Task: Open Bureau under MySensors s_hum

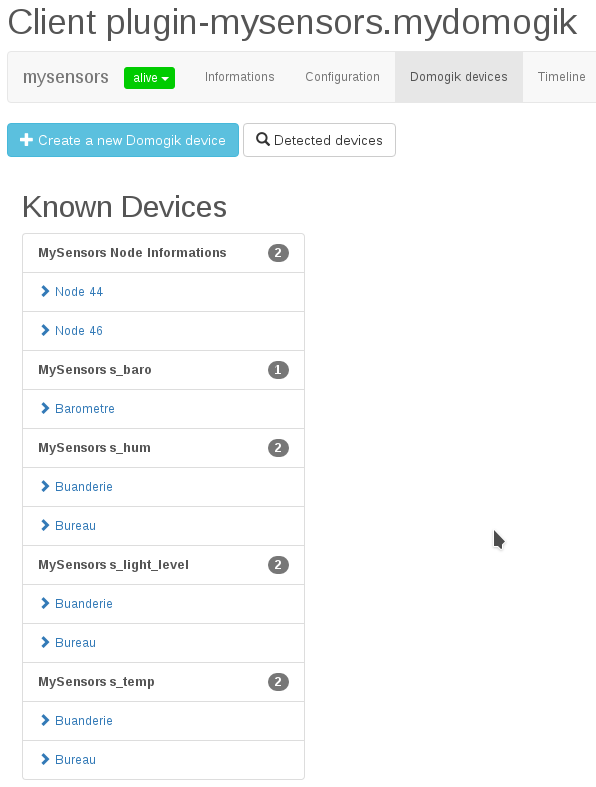Action: click(x=75, y=526)
